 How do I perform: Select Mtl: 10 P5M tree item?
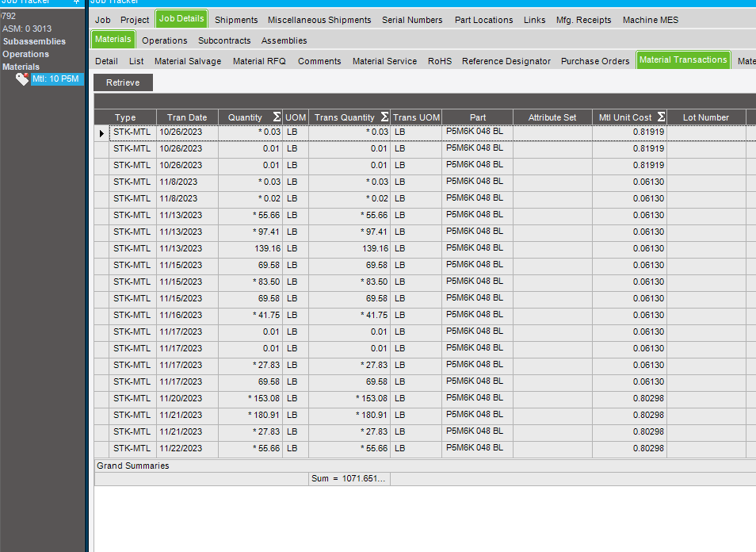pos(56,79)
